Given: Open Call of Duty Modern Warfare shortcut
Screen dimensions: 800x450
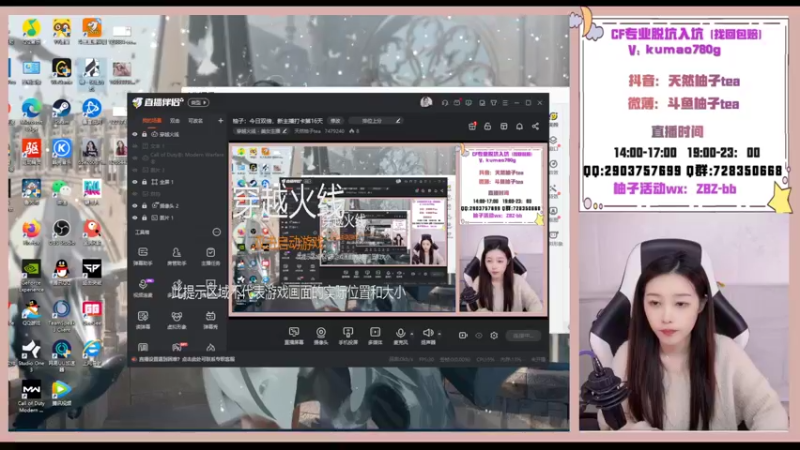Looking at the screenshot, I should (x=31, y=396).
